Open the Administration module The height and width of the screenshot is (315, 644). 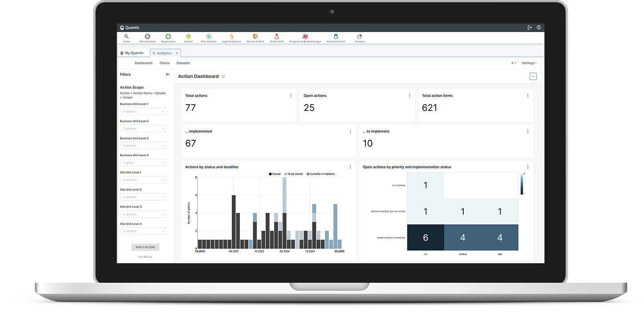coord(147,37)
